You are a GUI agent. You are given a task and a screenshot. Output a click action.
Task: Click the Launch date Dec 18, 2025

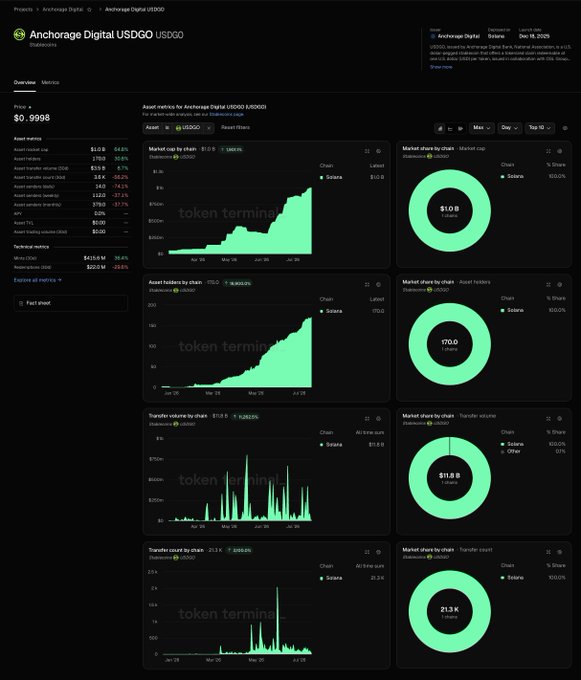tap(534, 36)
